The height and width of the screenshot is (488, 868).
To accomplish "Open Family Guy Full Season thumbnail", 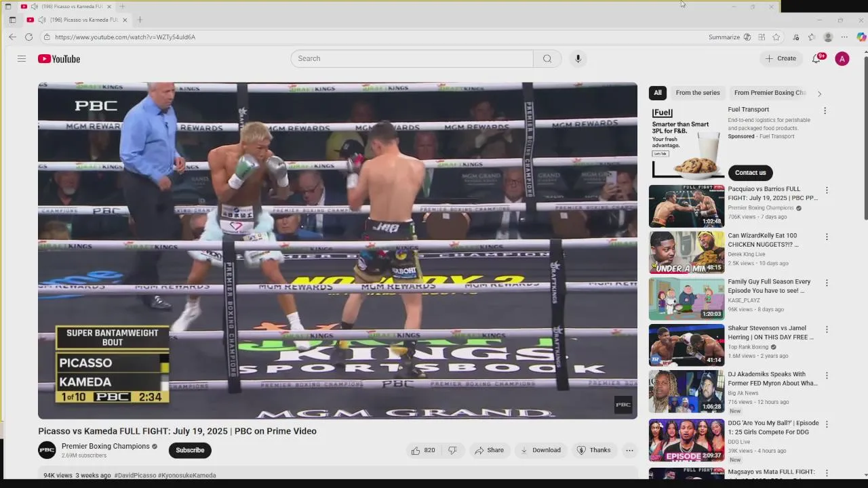I will click(686, 298).
